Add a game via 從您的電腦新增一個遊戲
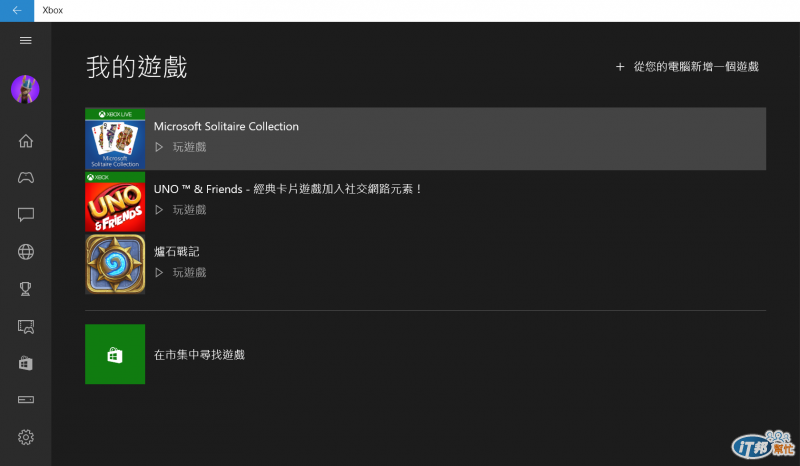 click(x=696, y=67)
